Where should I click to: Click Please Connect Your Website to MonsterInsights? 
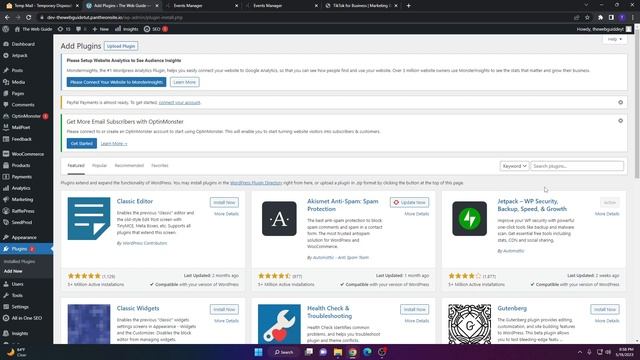(116, 82)
